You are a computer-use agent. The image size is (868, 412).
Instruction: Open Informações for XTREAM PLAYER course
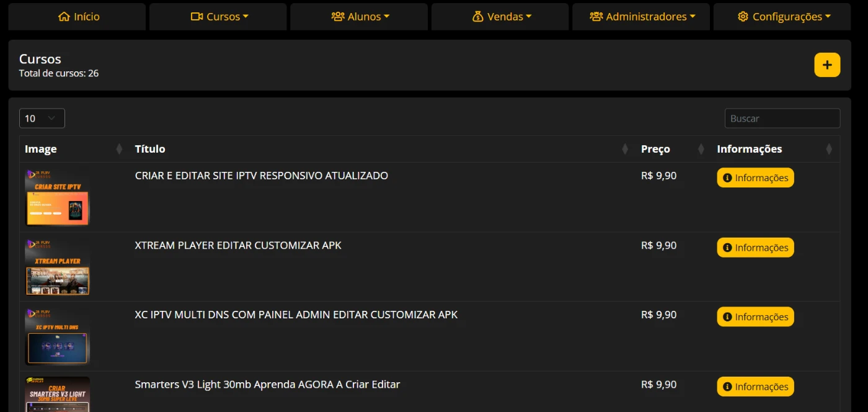(x=755, y=248)
